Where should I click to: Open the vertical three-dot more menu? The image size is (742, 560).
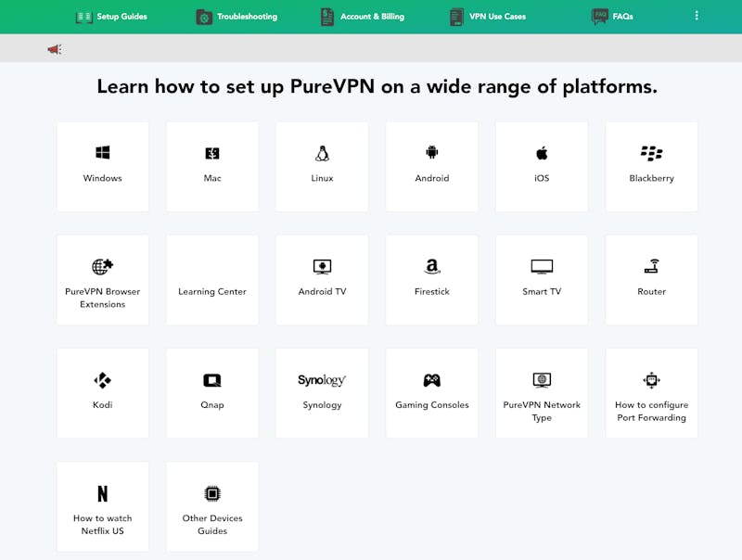(x=697, y=16)
